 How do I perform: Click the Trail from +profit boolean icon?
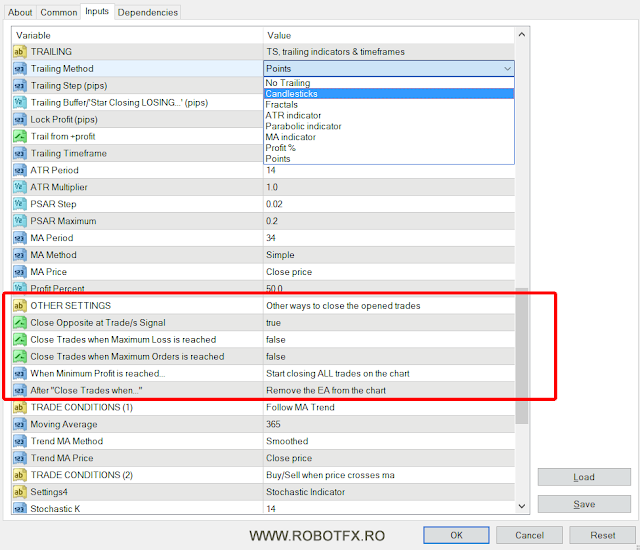coord(19,136)
